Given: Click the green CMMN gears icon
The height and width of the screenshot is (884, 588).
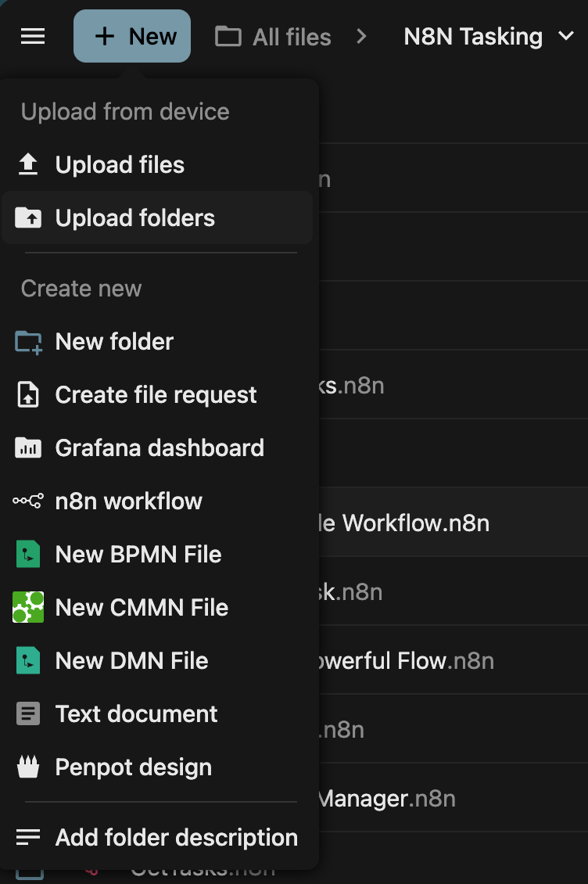Looking at the screenshot, I should click(28, 607).
